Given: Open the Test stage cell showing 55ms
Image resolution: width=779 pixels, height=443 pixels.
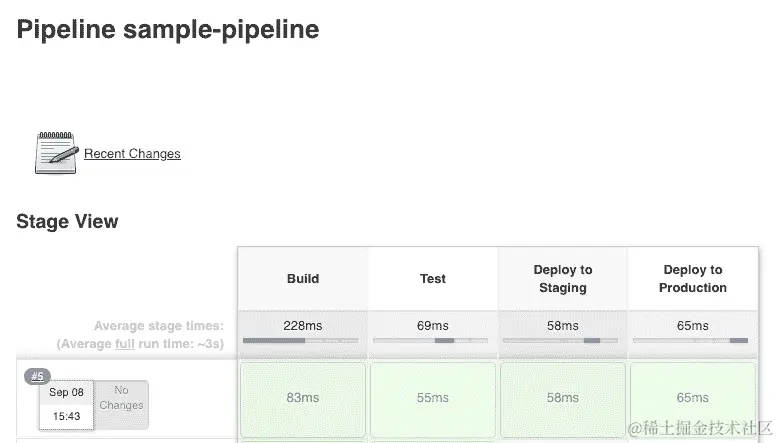Looking at the screenshot, I should (x=433, y=398).
